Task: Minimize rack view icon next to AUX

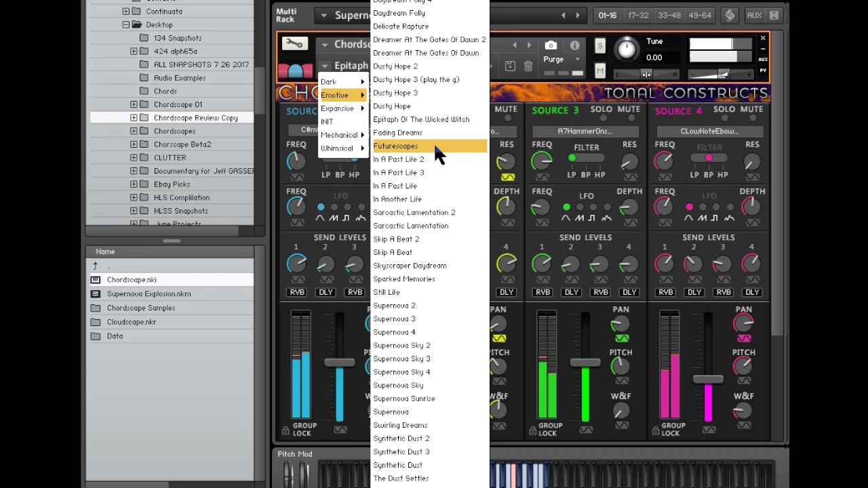Action: tap(774, 15)
